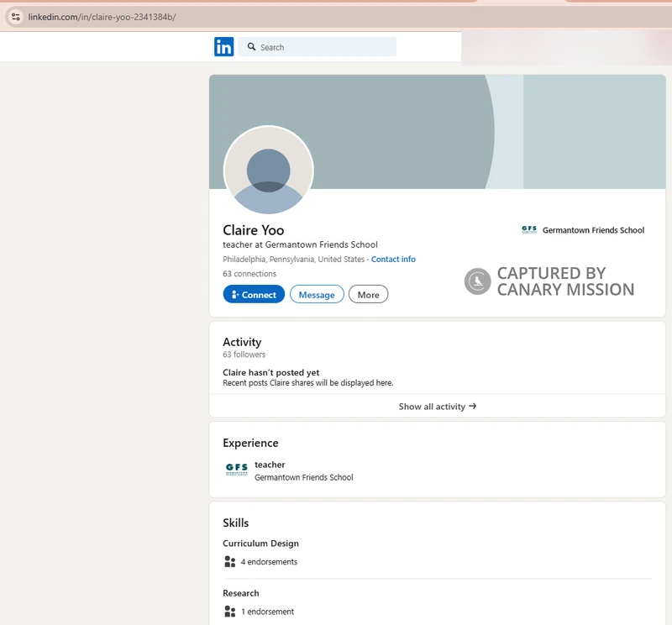Screen dimensions: 672x625
Task: Click Germantown Friends School under teacher
Action: 304,477
